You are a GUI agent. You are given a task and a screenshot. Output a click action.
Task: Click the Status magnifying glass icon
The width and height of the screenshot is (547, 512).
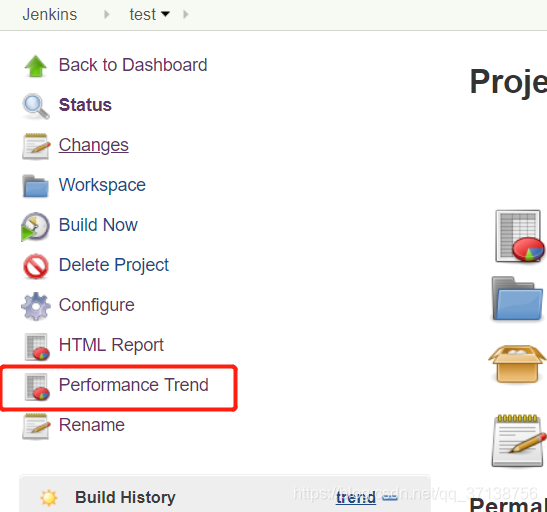[x=36, y=106]
